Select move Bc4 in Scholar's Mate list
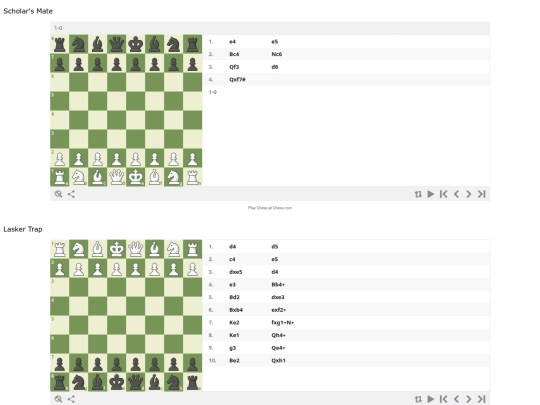Viewport: 540px width, 405px height. click(x=234, y=54)
